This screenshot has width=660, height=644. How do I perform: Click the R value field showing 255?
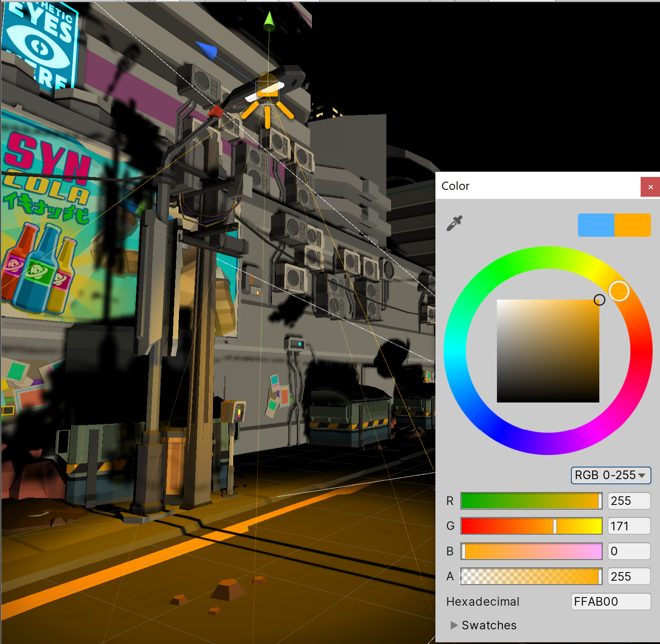tap(629, 501)
